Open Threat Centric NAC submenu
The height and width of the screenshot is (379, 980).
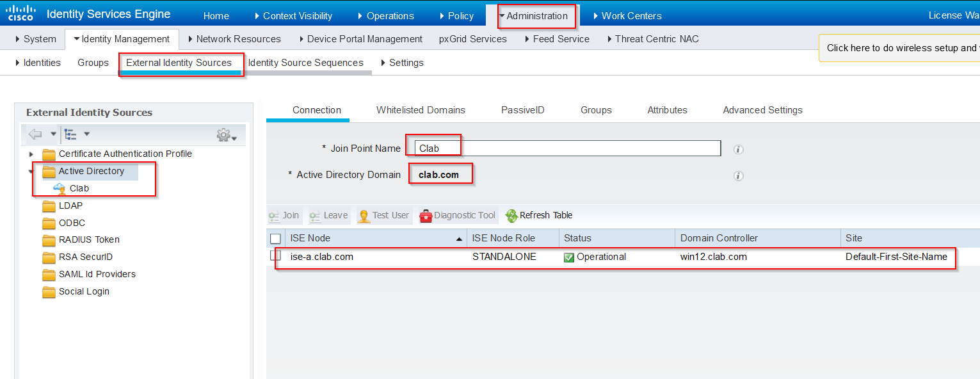coord(653,39)
